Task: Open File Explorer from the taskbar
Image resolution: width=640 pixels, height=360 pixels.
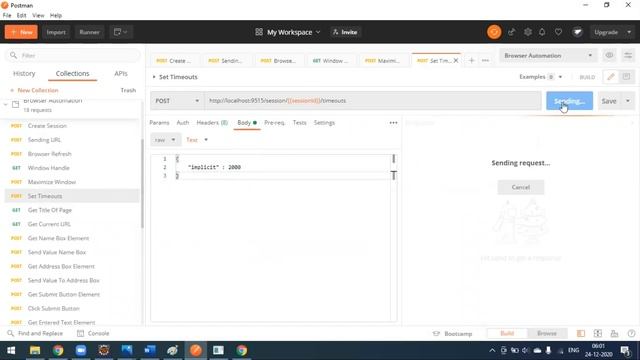Action: pos(35,350)
